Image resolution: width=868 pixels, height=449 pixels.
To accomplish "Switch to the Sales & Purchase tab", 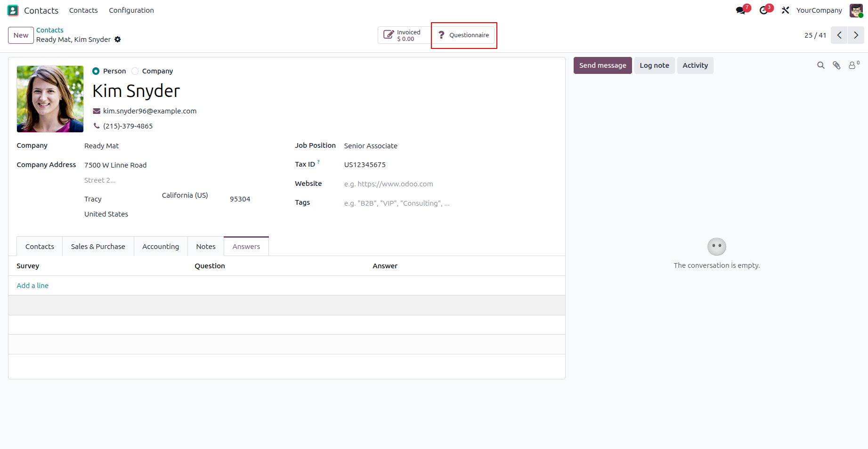I will coord(98,247).
